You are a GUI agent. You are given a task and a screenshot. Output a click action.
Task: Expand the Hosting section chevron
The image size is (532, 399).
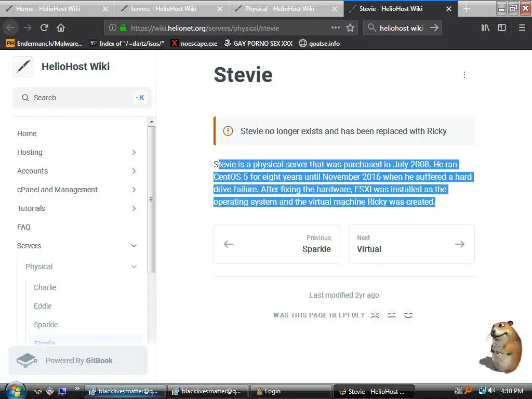[134, 152]
